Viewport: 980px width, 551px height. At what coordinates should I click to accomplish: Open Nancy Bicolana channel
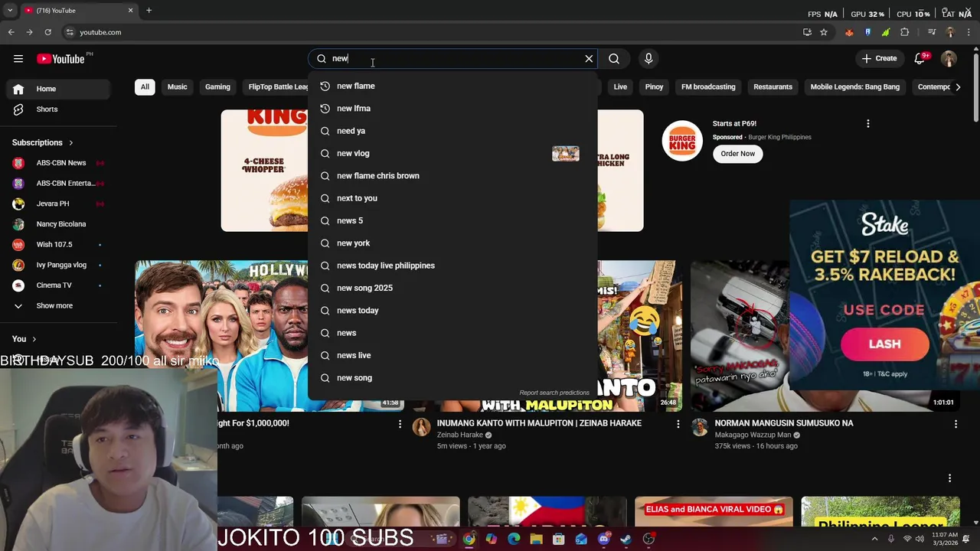pyautogui.click(x=59, y=224)
